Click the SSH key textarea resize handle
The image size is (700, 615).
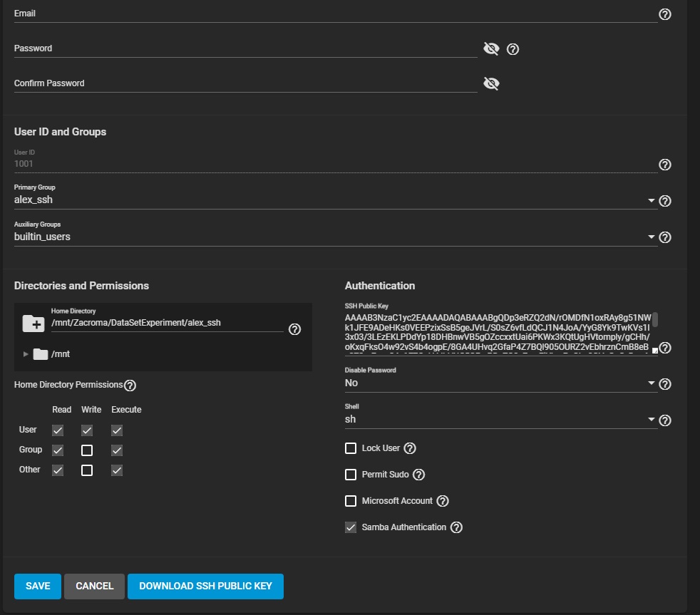point(655,351)
